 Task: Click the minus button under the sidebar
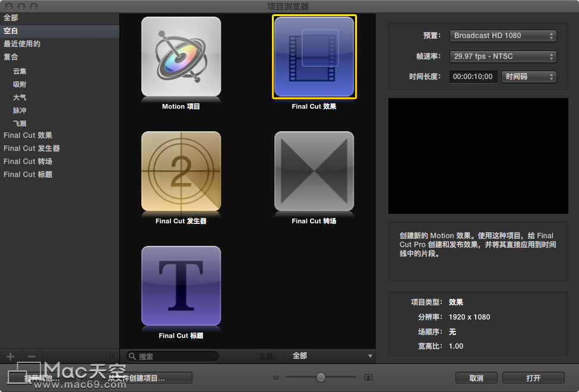coord(31,356)
